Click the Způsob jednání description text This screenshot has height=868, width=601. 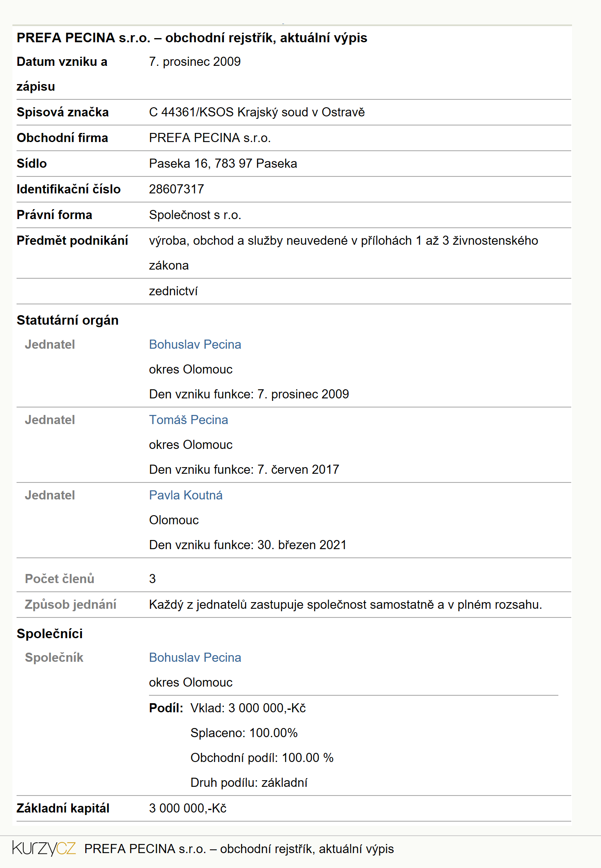[x=346, y=605]
